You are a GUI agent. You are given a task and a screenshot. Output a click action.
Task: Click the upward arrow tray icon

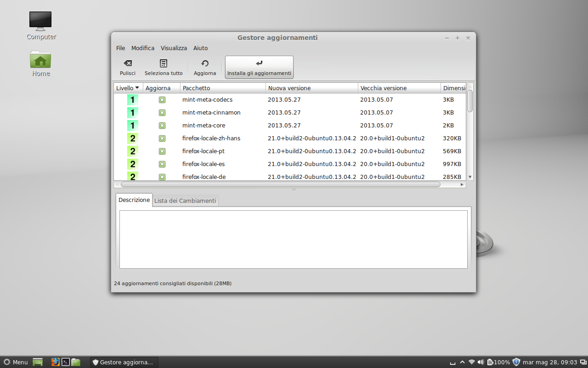[462, 362]
